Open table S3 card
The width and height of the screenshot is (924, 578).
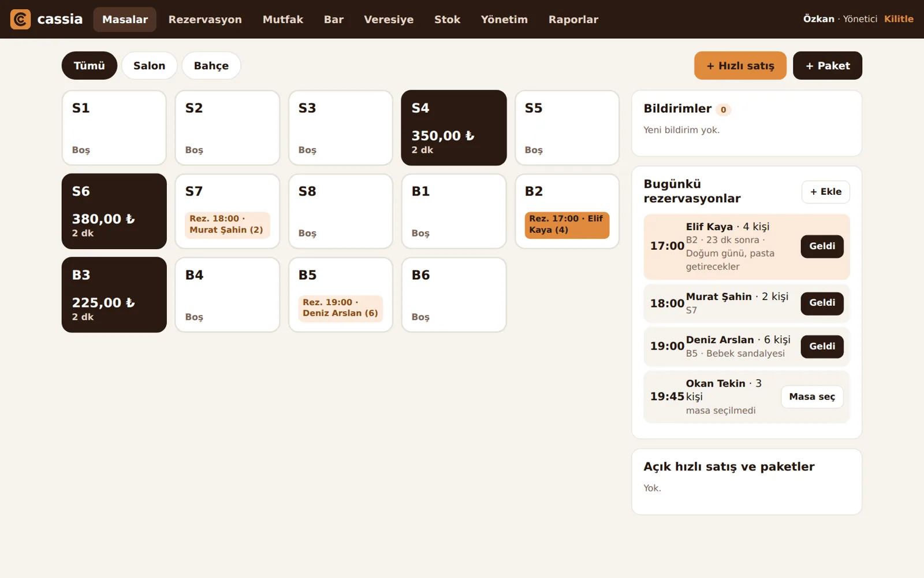341,128
